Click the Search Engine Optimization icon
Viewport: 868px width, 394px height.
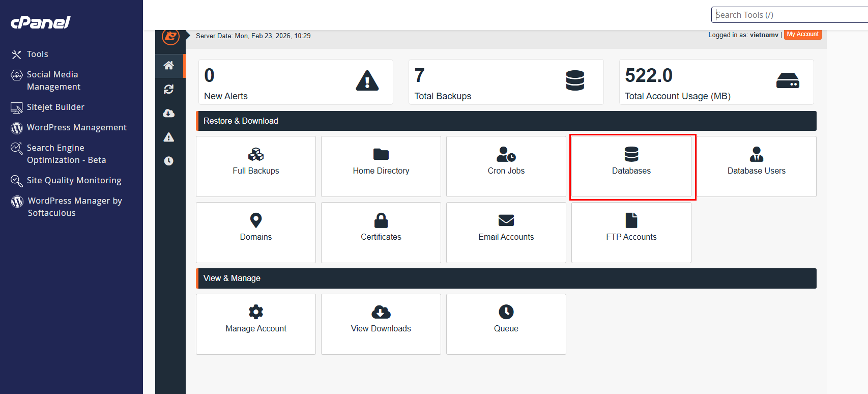tap(17, 148)
